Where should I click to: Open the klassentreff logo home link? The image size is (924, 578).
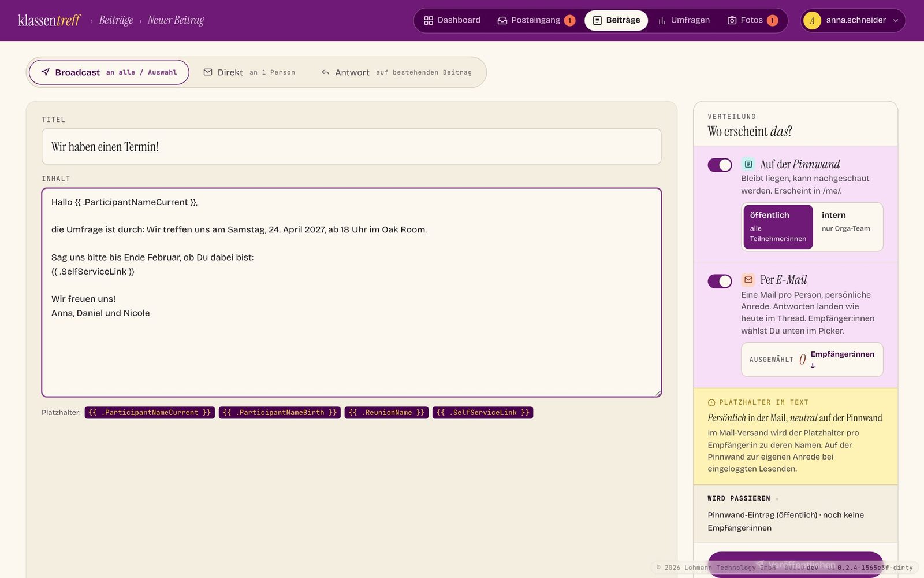(49, 20)
